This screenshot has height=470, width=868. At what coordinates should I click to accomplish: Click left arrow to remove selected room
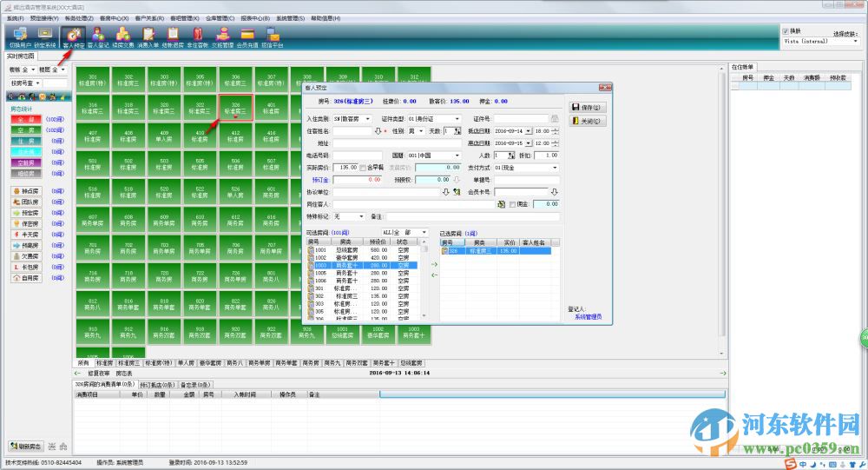434,275
